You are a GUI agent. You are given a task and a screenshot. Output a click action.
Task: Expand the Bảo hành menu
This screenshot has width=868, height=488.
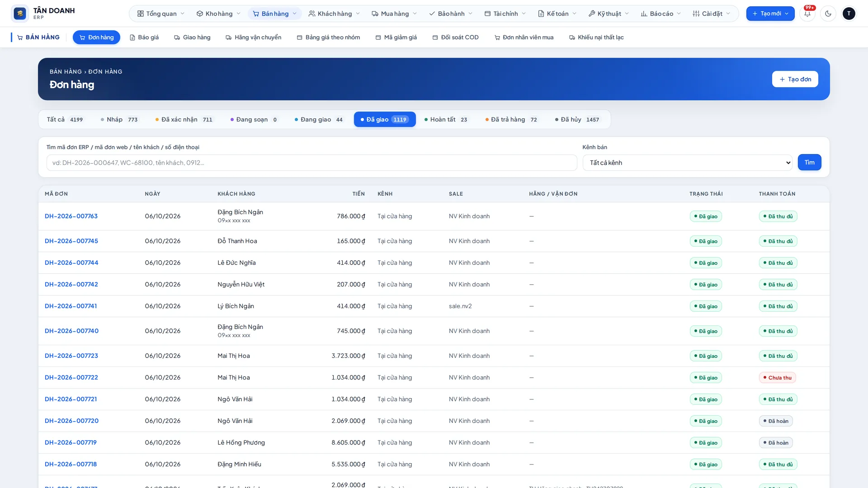tap(451, 14)
